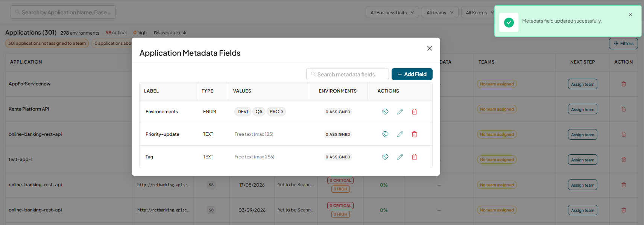Viewport: 644px width, 225px height.
Task: Click the NEXT STEP column header
Action: [x=582, y=62]
